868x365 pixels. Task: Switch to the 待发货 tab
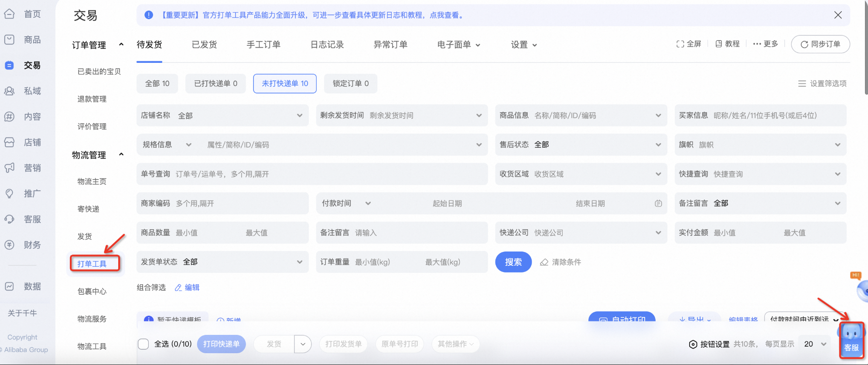149,45
